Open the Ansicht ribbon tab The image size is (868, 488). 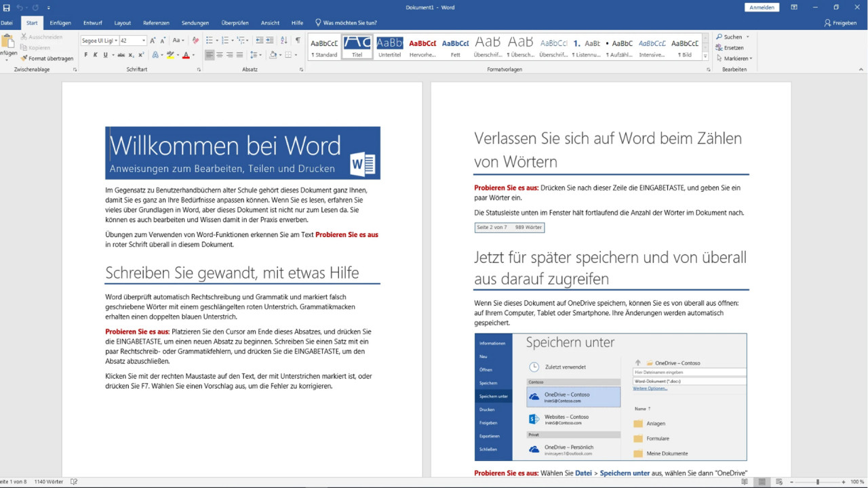(270, 22)
